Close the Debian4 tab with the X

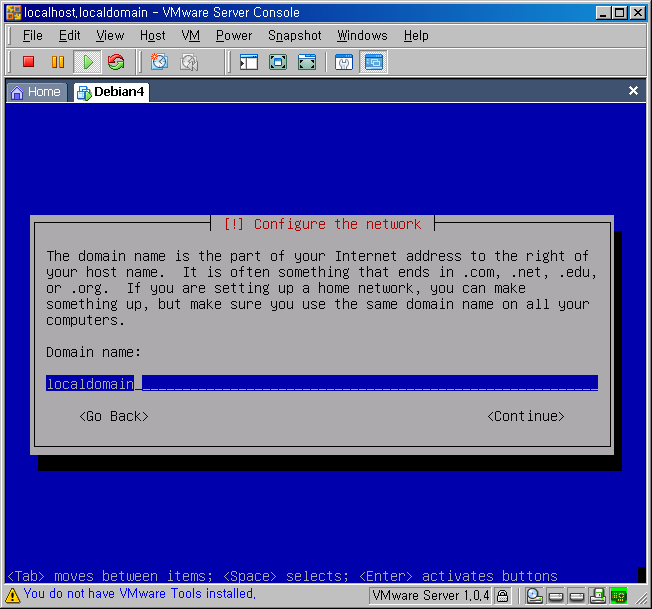tap(633, 91)
